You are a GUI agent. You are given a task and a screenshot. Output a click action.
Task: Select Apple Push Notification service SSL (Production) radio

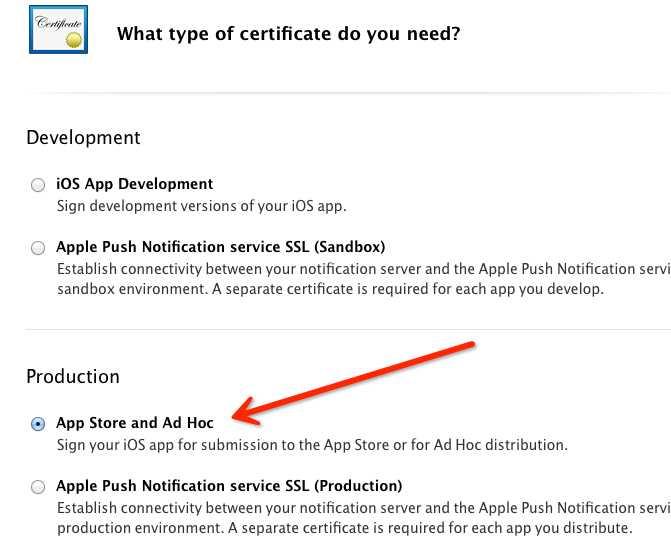pos(38,487)
